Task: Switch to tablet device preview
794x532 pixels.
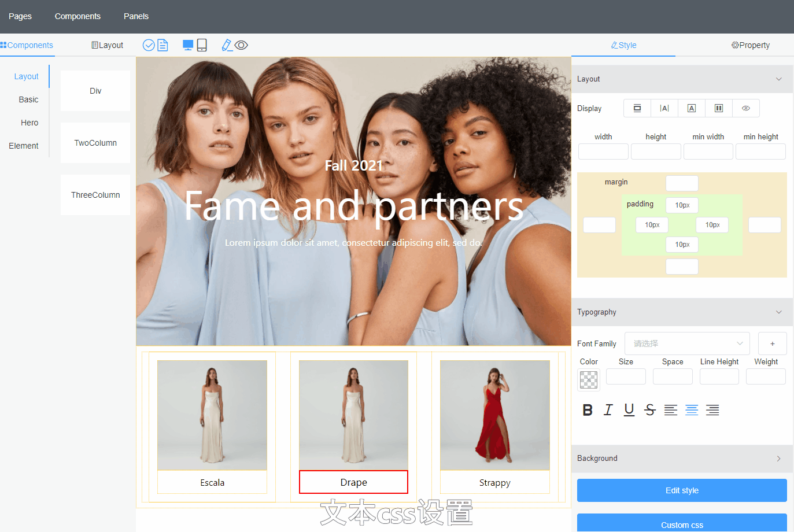Action: (202, 45)
